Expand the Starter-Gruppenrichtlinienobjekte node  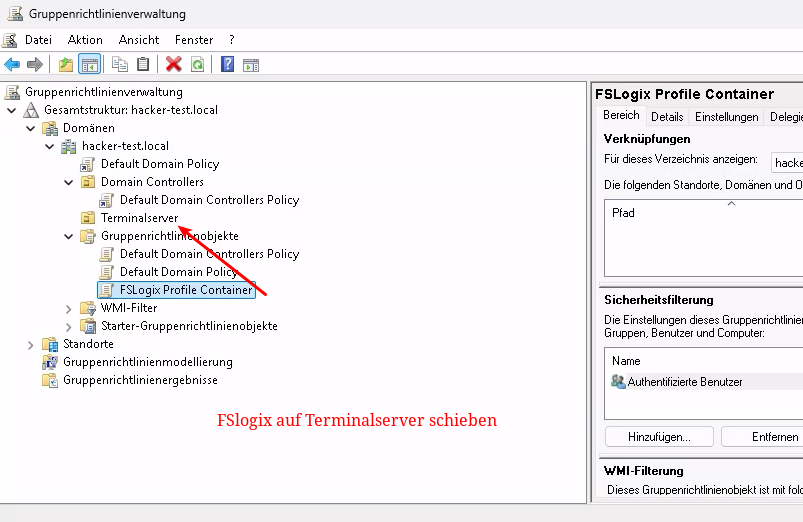pos(69,326)
